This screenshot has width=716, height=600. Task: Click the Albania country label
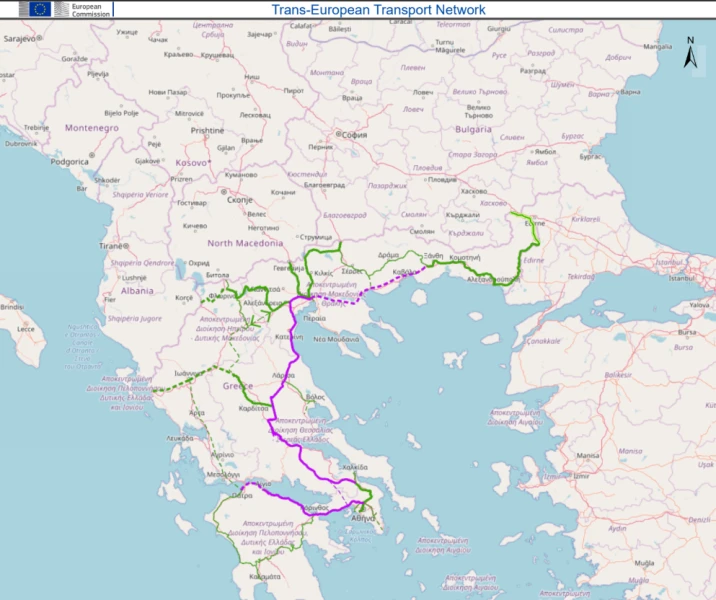pyautogui.click(x=137, y=291)
